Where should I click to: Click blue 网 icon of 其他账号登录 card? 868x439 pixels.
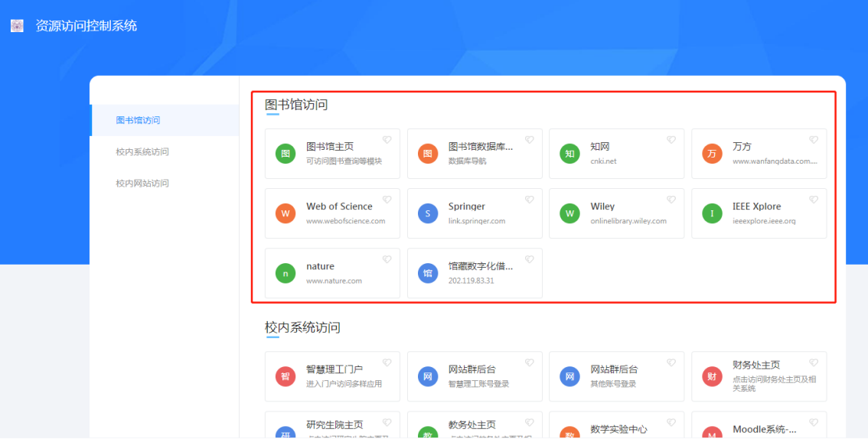point(569,376)
